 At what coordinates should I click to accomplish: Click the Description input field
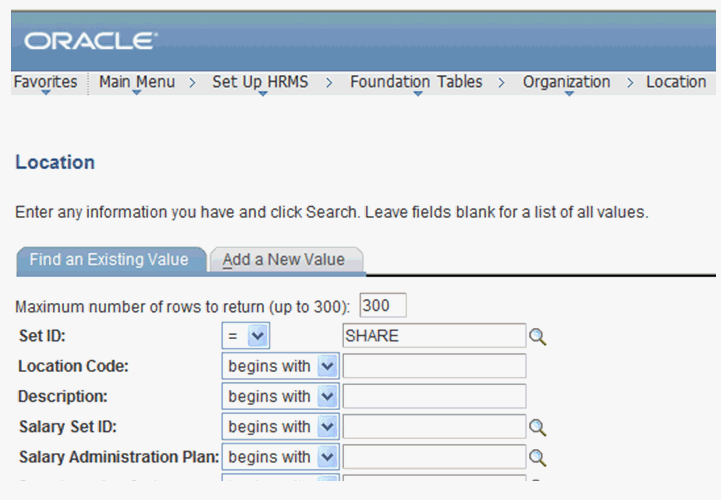434,397
